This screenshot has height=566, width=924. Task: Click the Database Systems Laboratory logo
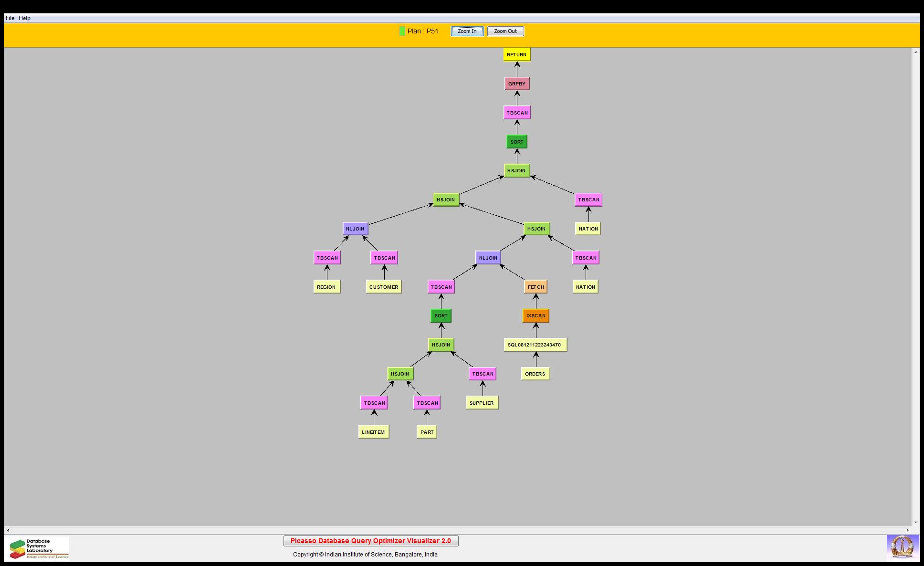[37, 549]
